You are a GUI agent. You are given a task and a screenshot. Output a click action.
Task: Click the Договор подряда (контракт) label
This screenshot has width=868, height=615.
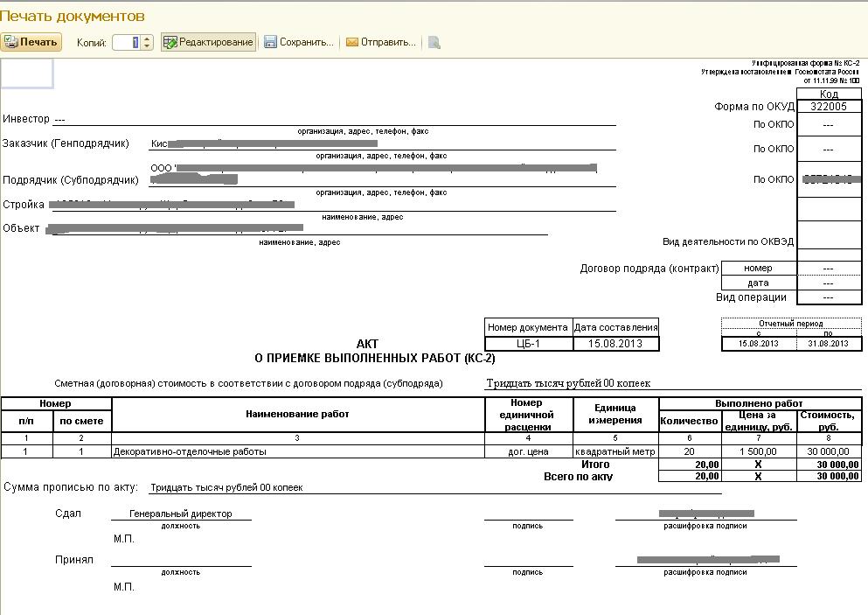click(649, 269)
